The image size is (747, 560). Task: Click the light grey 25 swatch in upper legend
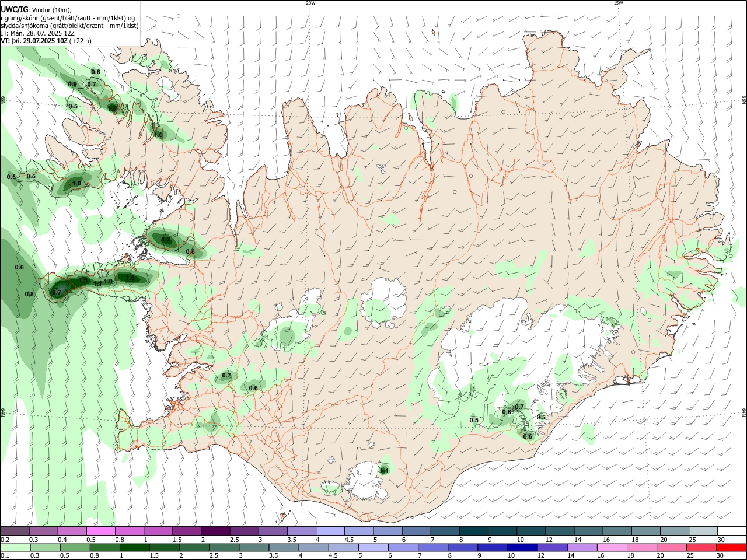[703, 531]
